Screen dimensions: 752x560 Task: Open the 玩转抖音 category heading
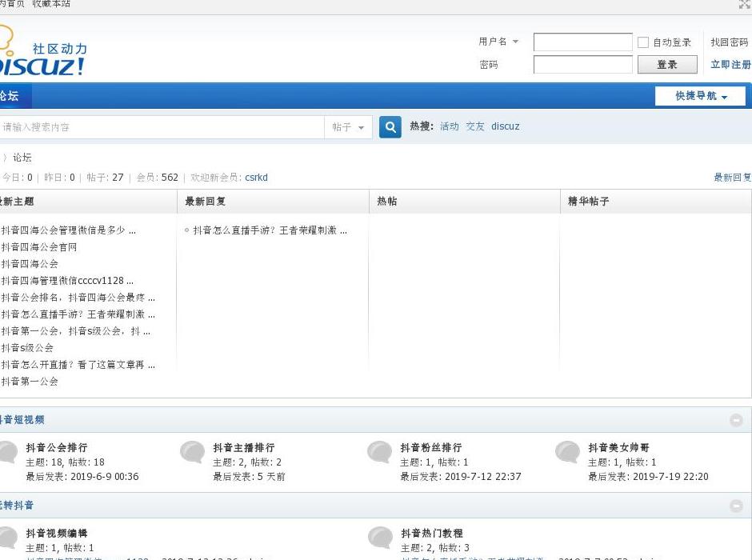[17, 506]
